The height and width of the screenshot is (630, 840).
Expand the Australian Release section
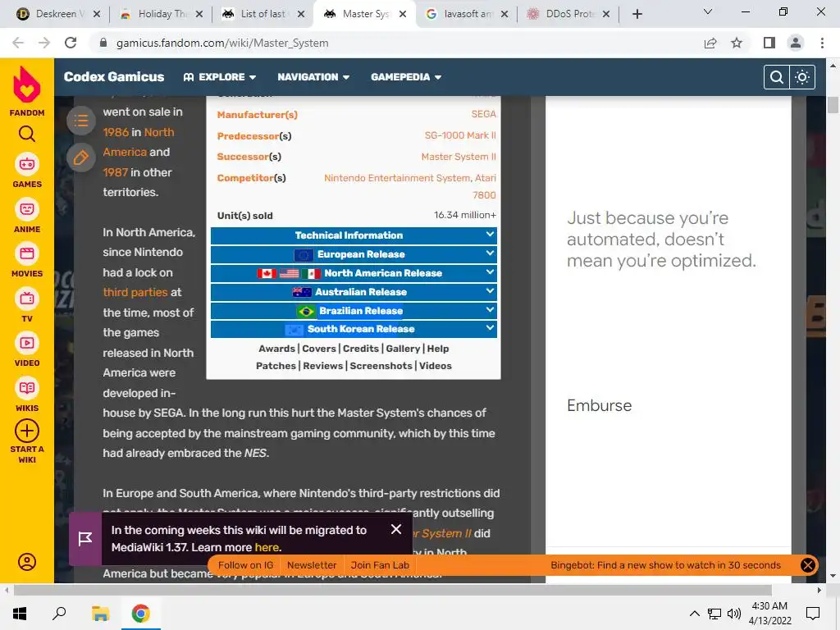coord(354,291)
